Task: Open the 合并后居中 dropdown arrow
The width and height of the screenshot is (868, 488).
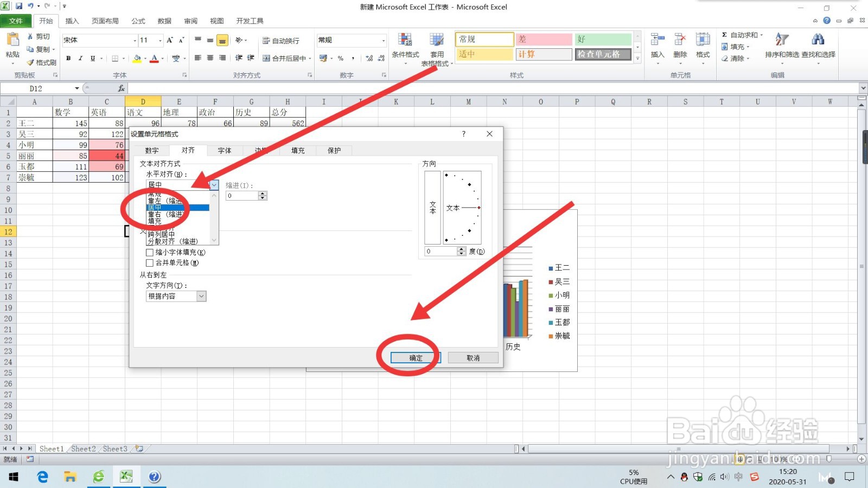Action: click(x=310, y=58)
